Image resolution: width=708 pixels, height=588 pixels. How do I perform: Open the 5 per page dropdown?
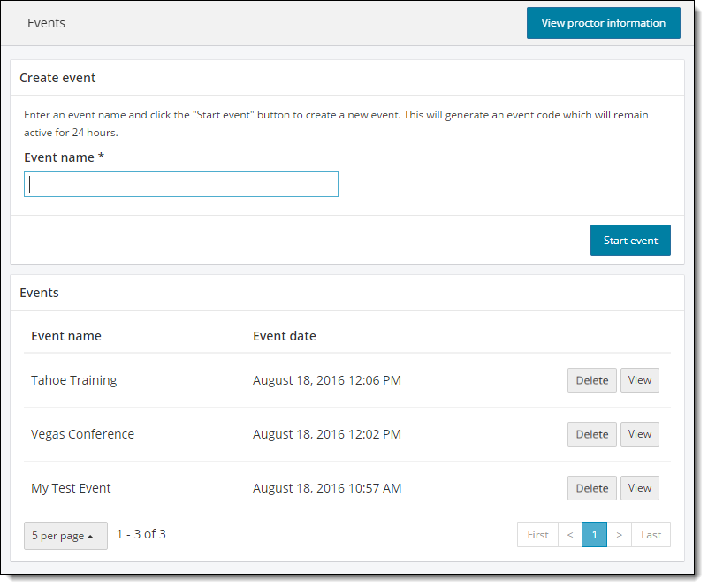(65, 536)
